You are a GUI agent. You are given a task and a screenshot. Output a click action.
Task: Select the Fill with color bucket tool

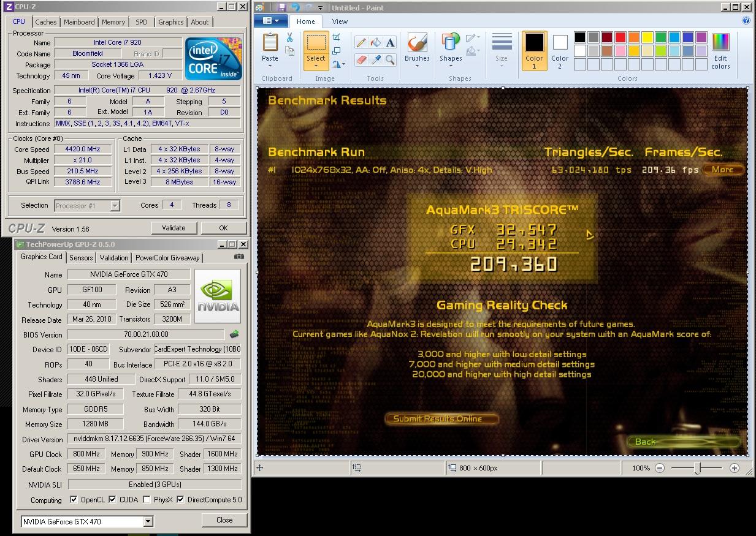tap(375, 42)
